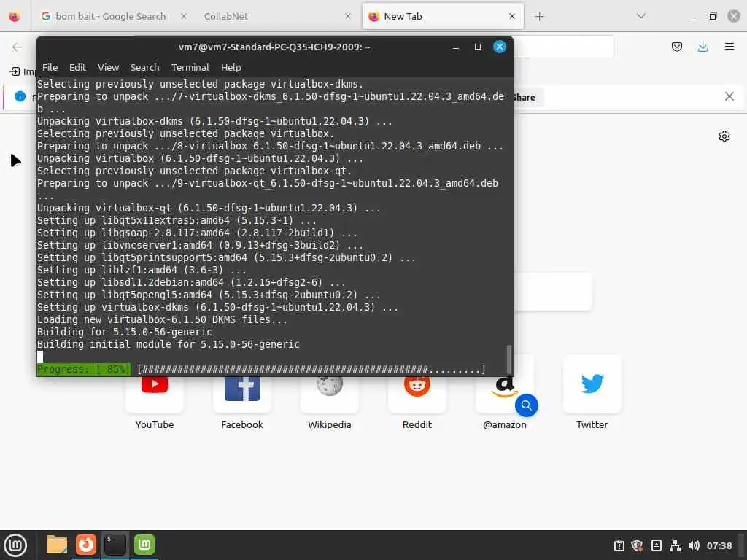Close the terminal window

(499, 47)
